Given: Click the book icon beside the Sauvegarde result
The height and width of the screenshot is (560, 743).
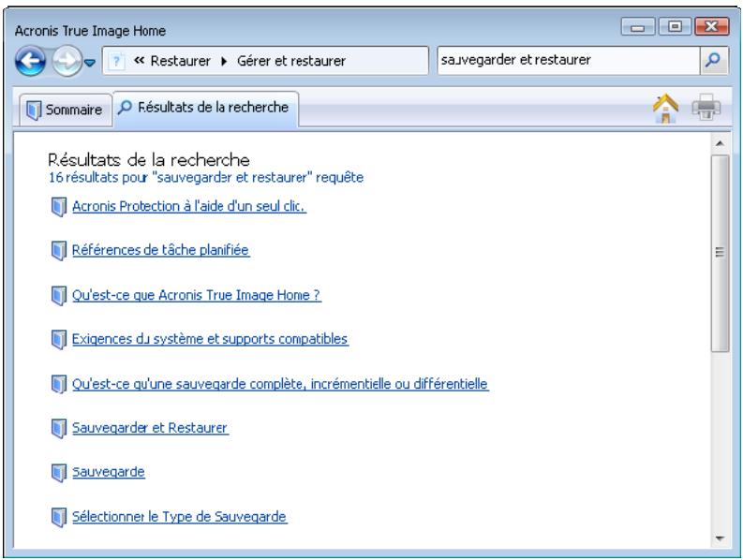Looking at the screenshot, I should click(x=58, y=473).
